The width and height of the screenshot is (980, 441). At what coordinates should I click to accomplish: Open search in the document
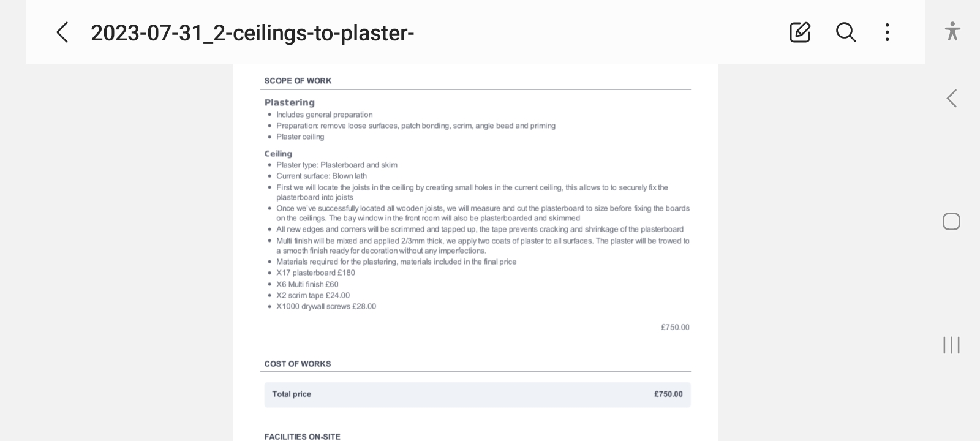tap(846, 32)
